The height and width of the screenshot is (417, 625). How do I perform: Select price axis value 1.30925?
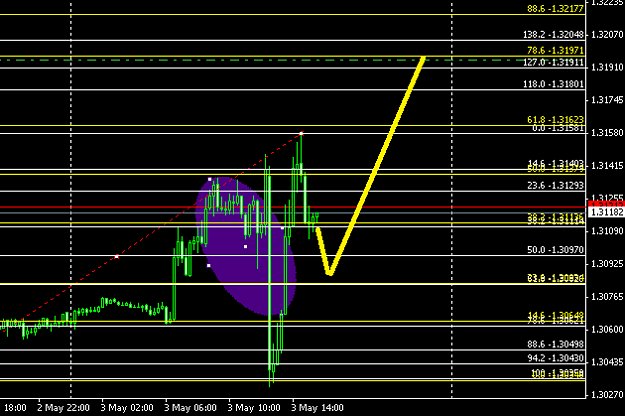point(607,264)
